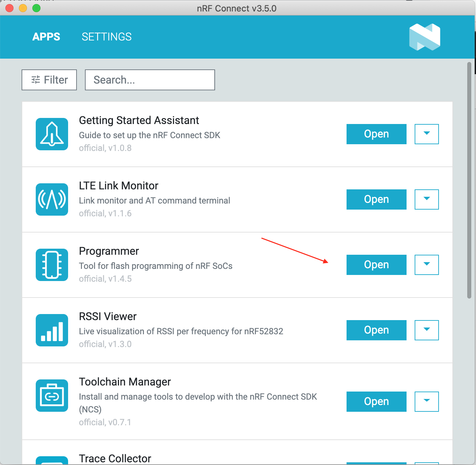Open the Filter options button
Screen dimensions: 476x465
[49, 80]
